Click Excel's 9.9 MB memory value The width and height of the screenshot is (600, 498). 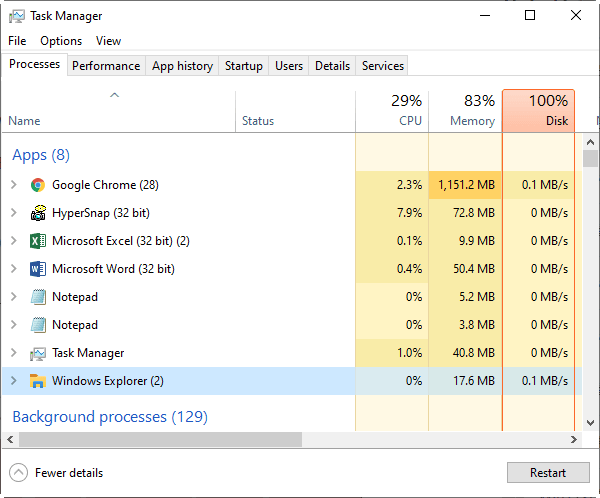[x=477, y=241]
